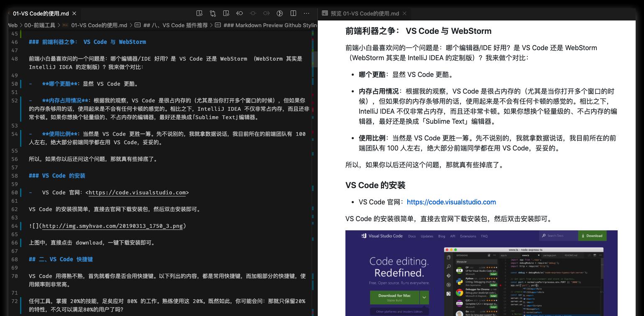The height and width of the screenshot is (316, 644).
Task: Open the editor more actions ellipsis
Action: click(x=307, y=13)
